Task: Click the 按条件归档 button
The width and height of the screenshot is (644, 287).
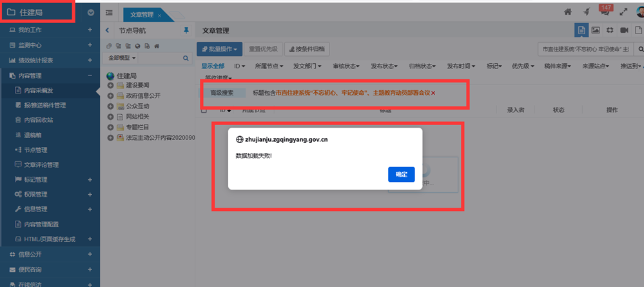Action: click(307, 49)
